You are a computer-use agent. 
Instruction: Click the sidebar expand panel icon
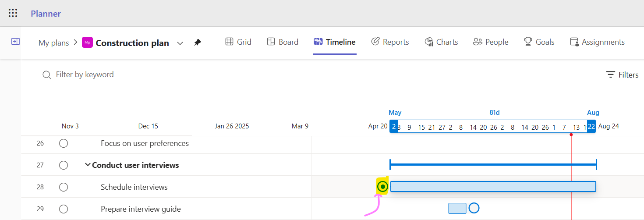[15, 41]
